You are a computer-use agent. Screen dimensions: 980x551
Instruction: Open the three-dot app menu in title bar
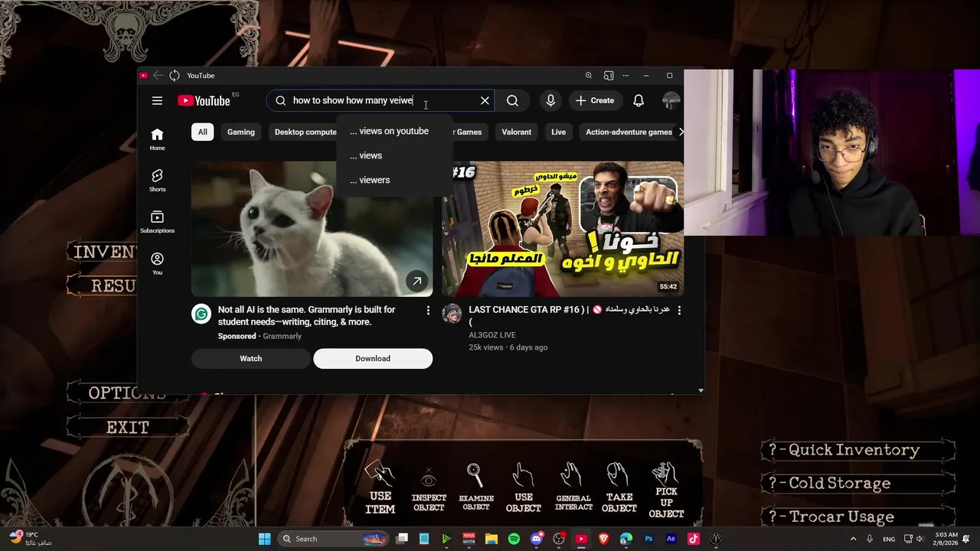pos(626,75)
